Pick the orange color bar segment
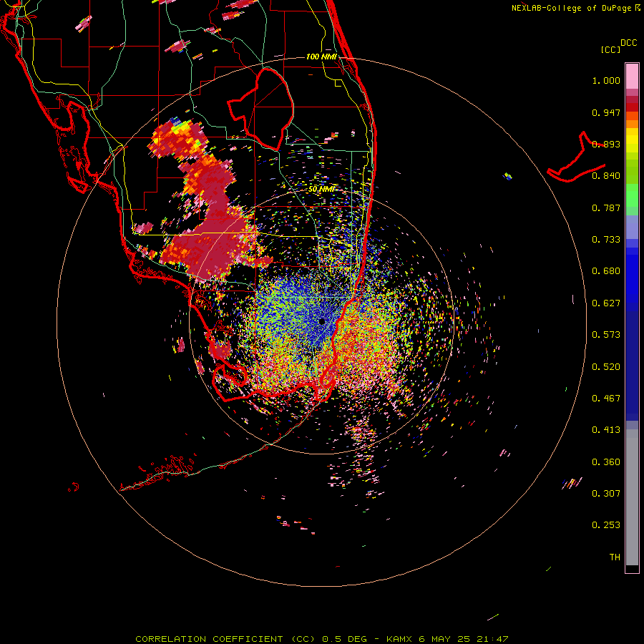The width and height of the screenshot is (644, 644). (x=632, y=124)
